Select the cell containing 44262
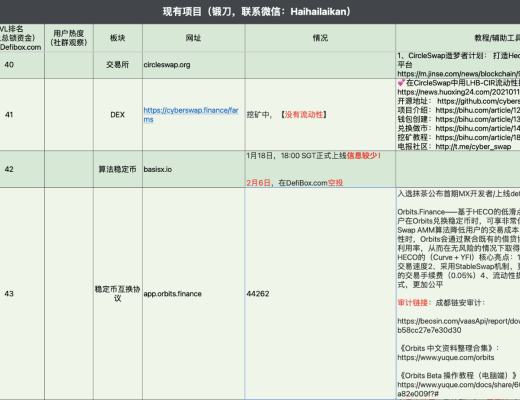Screen dimensions: 520x400 pos(320,294)
